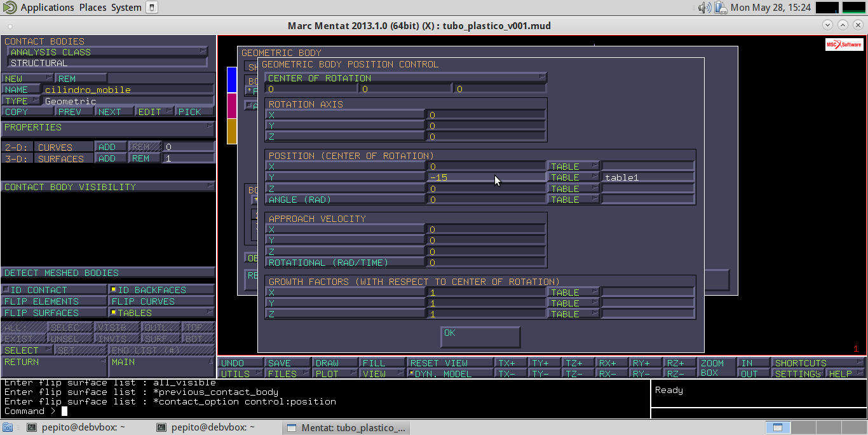Go to NEXT contact body
This screenshot has width=868, height=435.
(115, 112)
